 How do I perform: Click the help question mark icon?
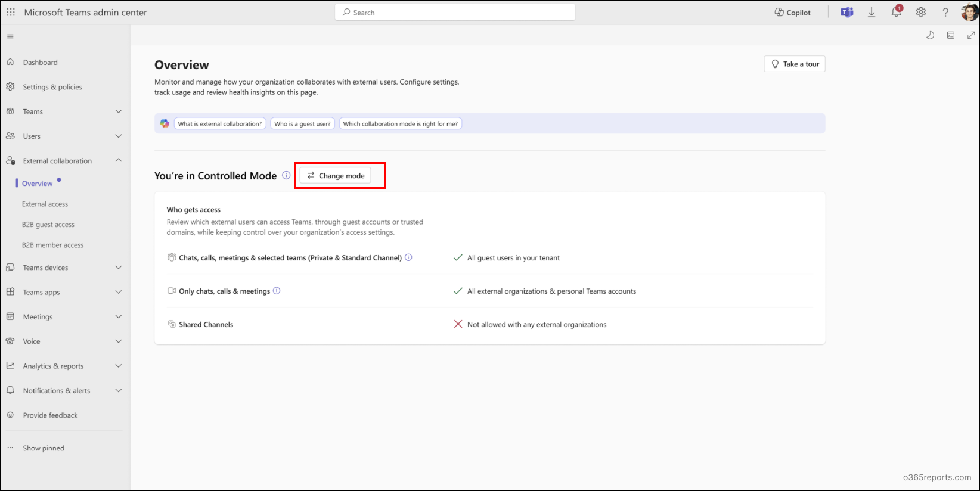coord(945,13)
